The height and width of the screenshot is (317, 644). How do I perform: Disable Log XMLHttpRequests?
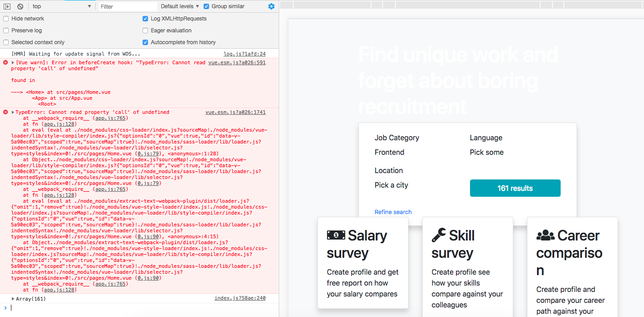(x=145, y=19)
